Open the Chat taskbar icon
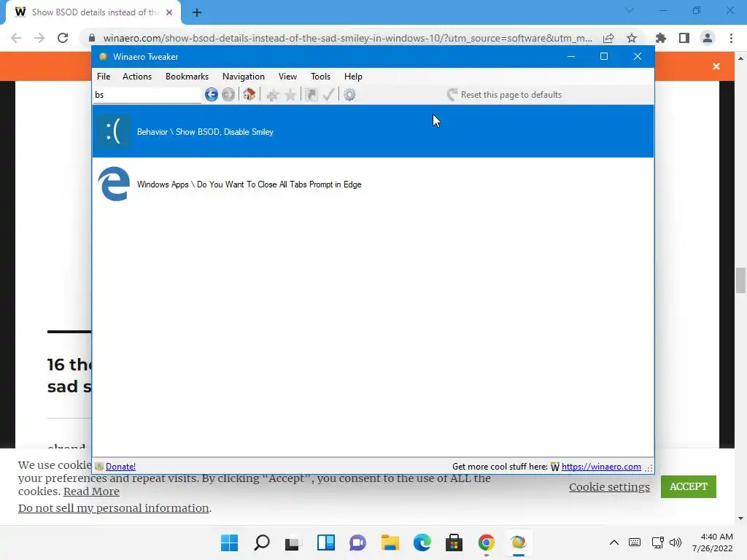The height and width of the screenshot is (560, 747). click(x=357, y=542)
